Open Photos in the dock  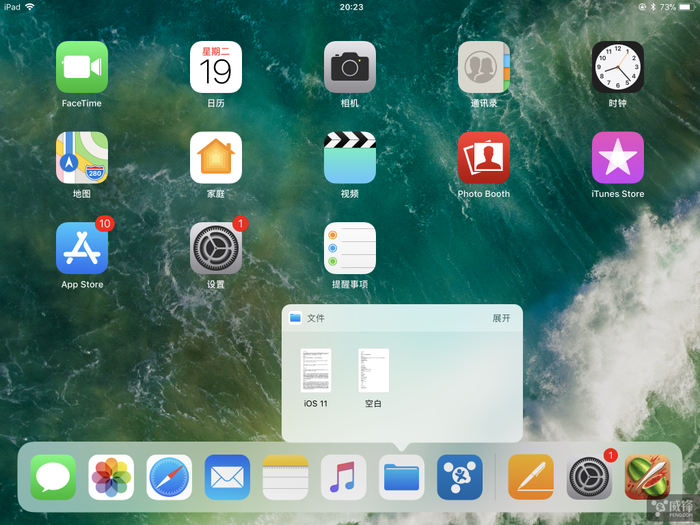click(111, 477)
